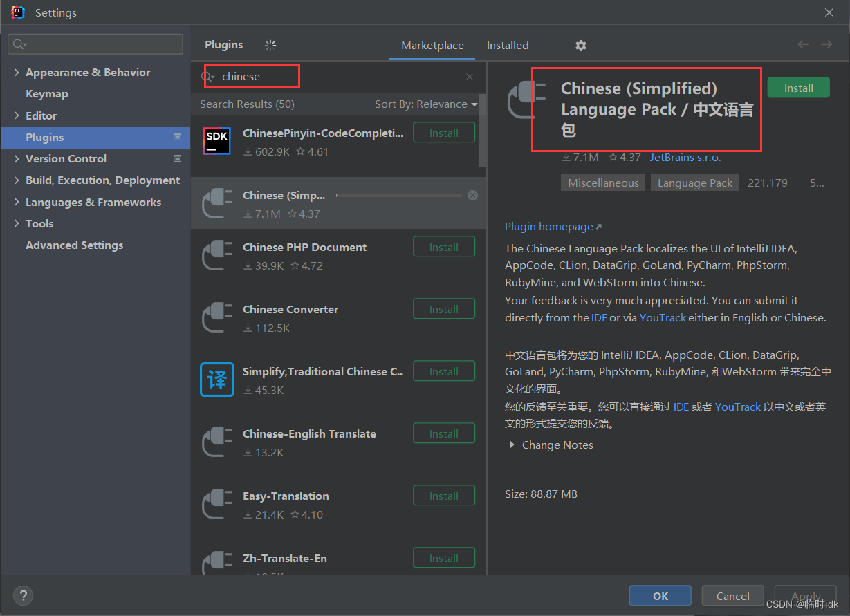Click the Language Pack tag
Viewport: 850px width, 616px height.
pyautogui.click(x=695, y=183)
